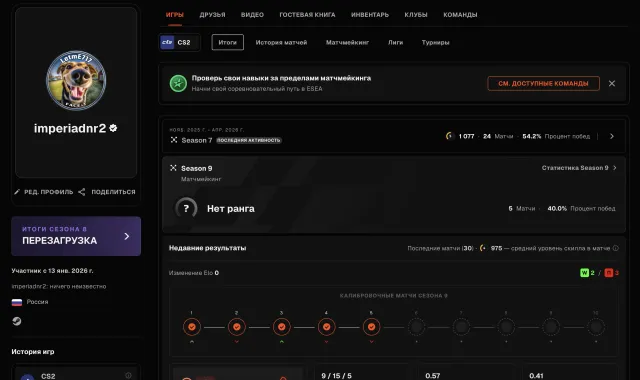Image resolution: width=640 pixels, height=380 pixels.
Task: Select calibration match 5 marker
Action: pyautogui.click(x=371, y=327)
